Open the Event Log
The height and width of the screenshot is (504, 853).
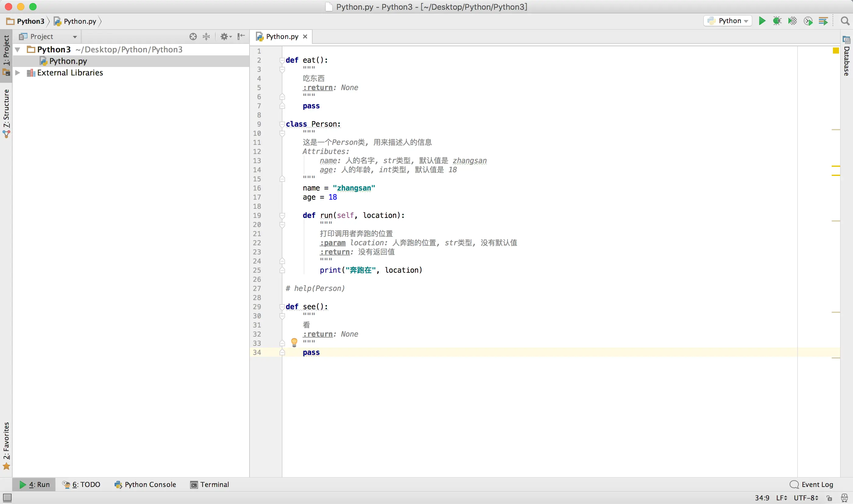pos(812,485)
